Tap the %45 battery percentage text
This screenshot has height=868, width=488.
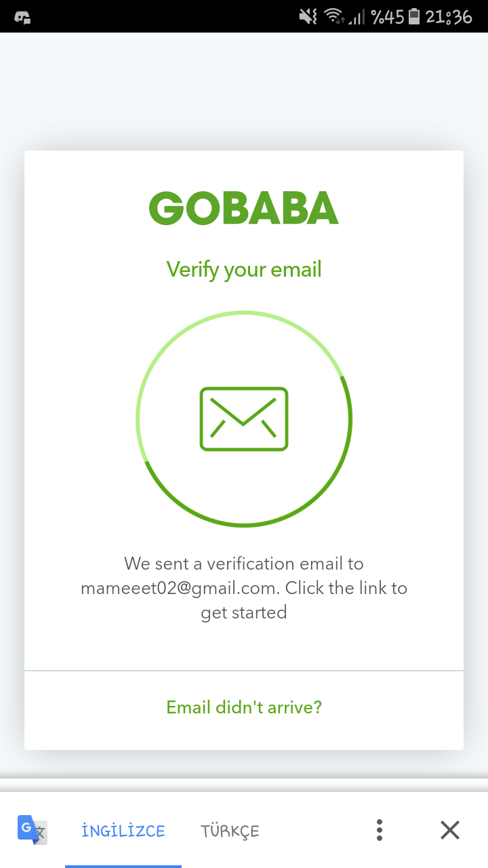pos(387,16)
